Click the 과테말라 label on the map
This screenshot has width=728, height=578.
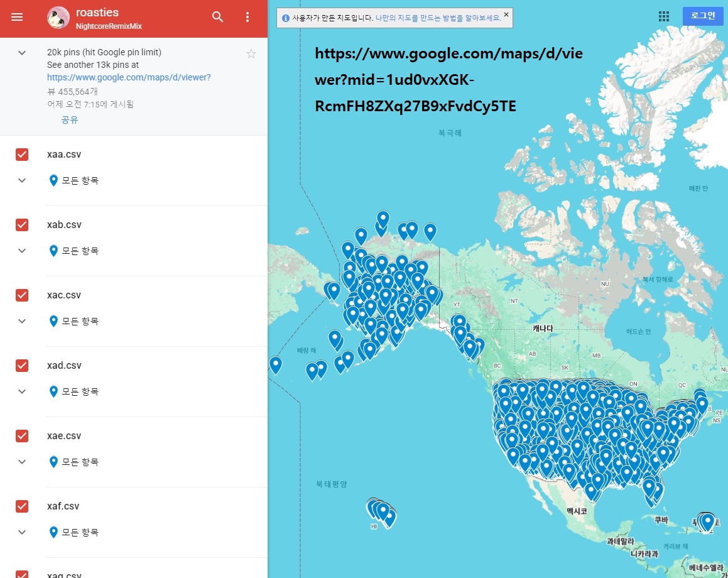(621, 542)
